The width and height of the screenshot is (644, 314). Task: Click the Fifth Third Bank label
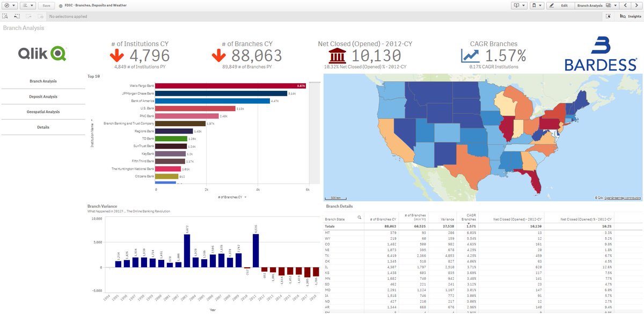point(143,161)
